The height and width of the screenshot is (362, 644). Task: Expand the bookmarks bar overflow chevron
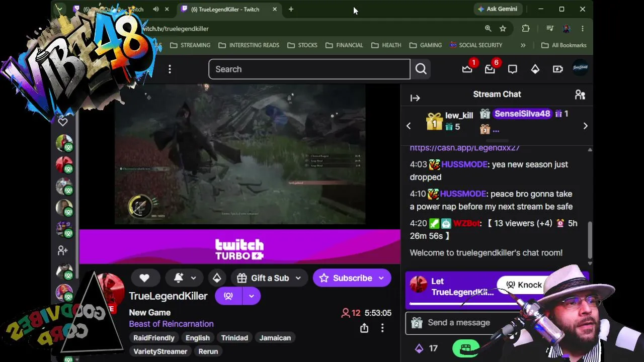523,45
